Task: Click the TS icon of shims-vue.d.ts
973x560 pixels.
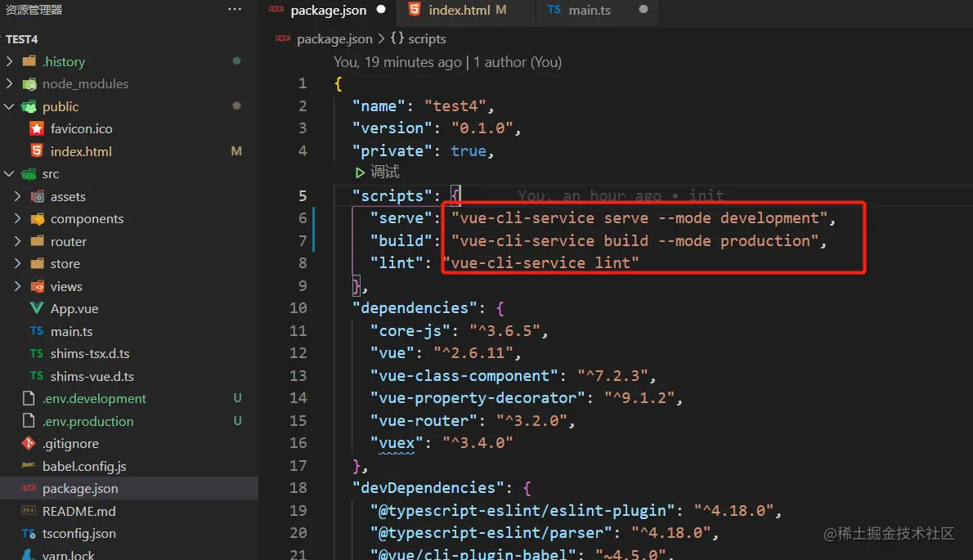Action: [x=37, y=375]
